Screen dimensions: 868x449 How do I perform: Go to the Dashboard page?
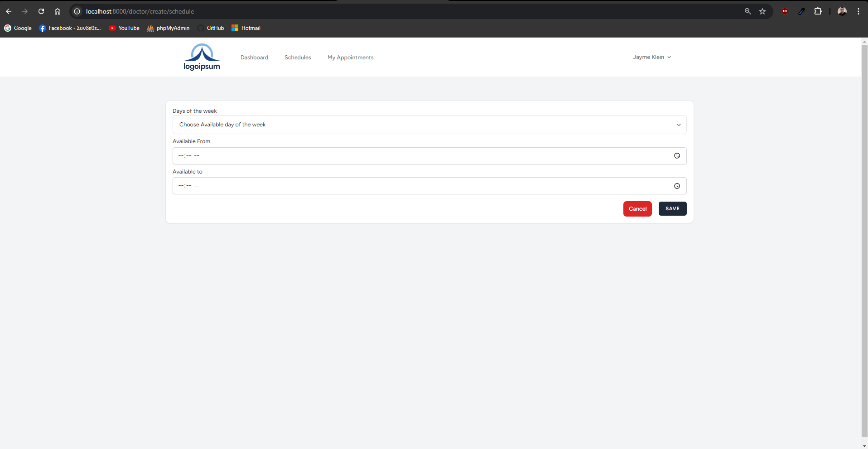coord(254,58)
